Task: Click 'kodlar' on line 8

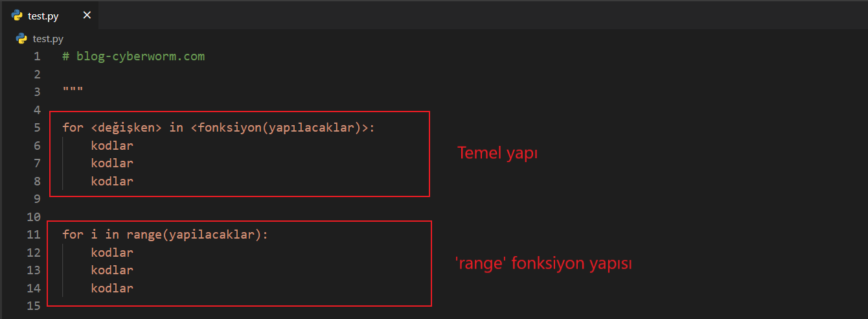Action: (112, 182)
